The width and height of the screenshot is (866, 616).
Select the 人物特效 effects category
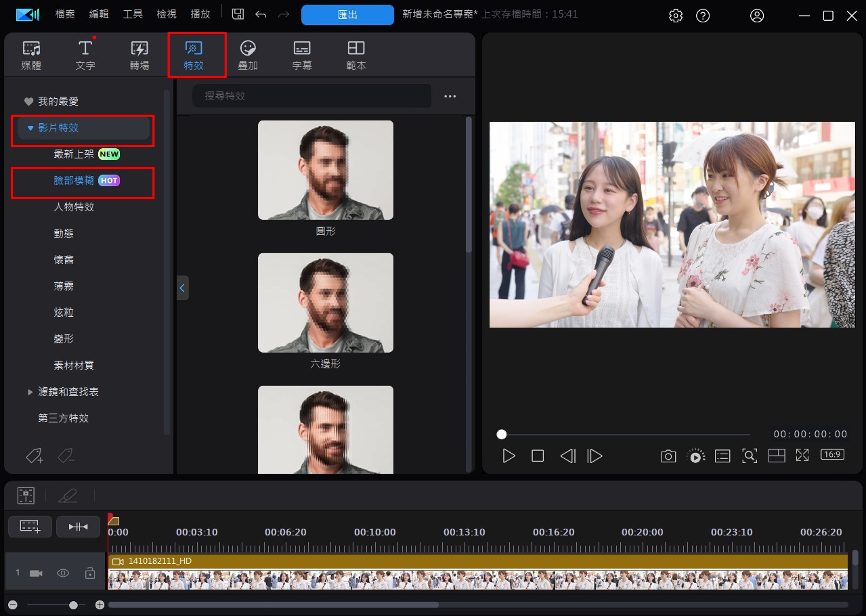point(74,207)
